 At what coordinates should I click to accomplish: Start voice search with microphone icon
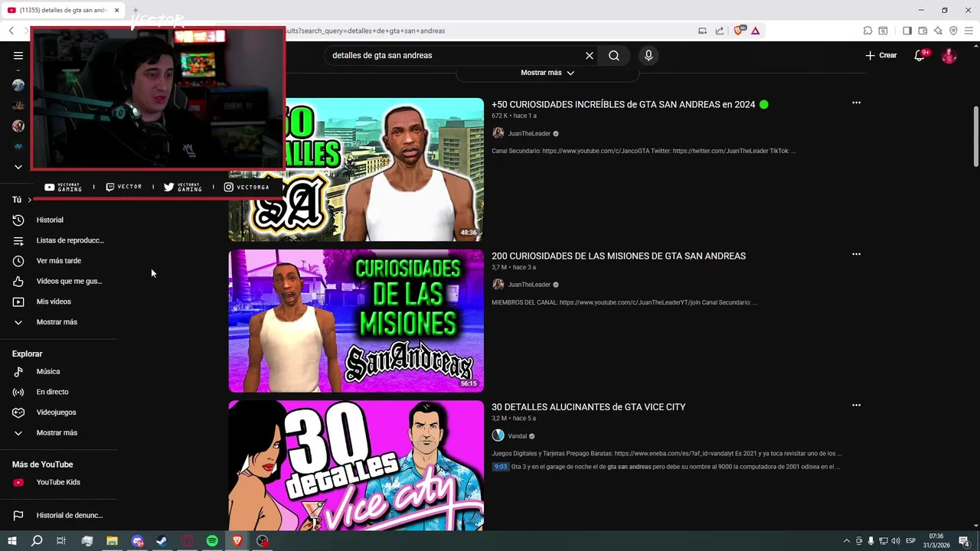[x=648, y=55]
